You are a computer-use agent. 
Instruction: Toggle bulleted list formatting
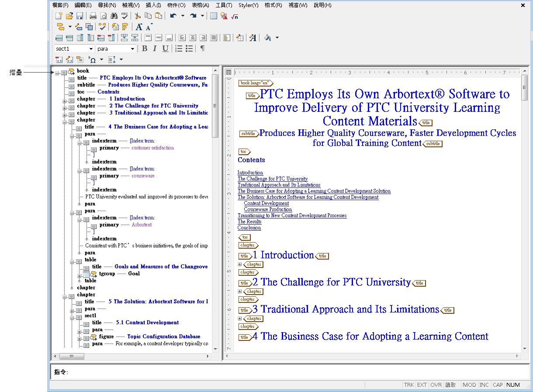click(189, 49)
